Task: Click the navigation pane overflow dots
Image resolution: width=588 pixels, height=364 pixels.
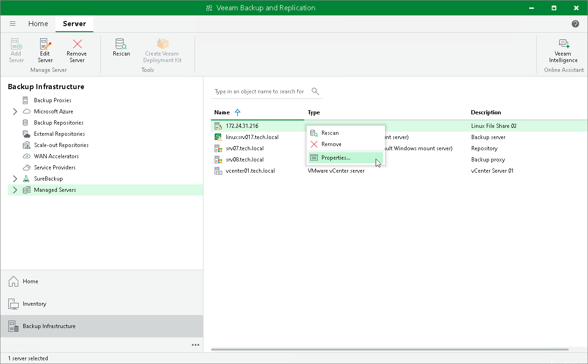Action: (x=196, y=345)
